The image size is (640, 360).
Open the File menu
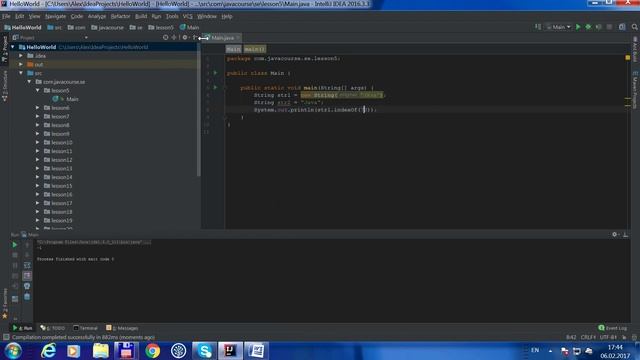pos(6,16)
